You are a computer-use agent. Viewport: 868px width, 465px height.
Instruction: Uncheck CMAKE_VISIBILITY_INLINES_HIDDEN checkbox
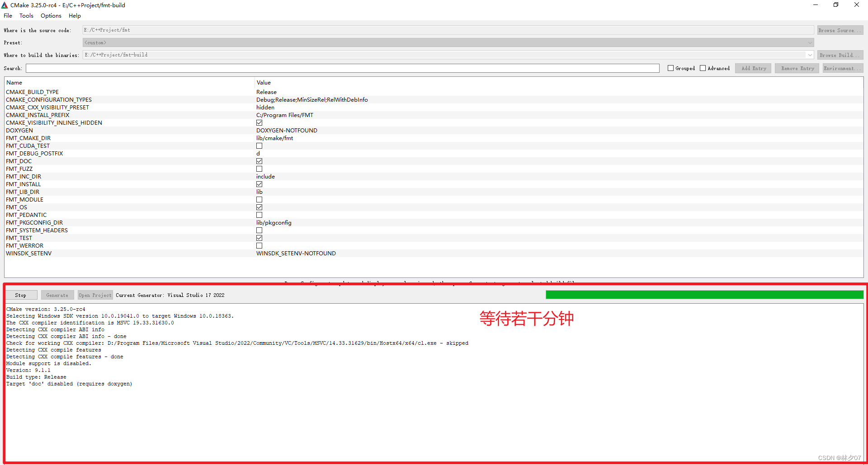pyautogui.click(x=259, y=123)
